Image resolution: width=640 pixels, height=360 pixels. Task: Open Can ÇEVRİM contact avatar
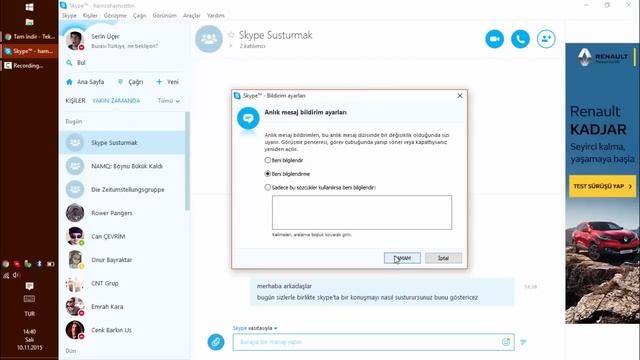coord(75,236)
